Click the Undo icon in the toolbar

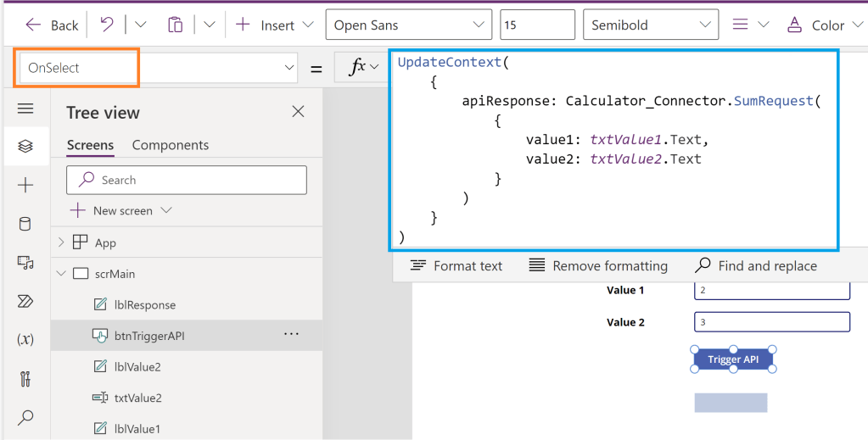pyautogui.click(x=107, y=25)
